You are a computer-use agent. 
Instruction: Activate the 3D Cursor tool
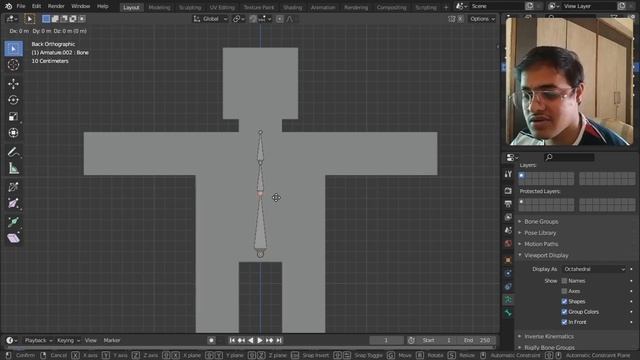click(13, 65)
